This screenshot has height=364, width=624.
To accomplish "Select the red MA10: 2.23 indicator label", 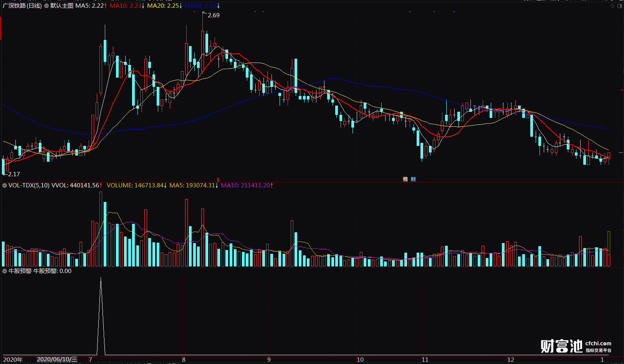I will click(x=126, y=6).
